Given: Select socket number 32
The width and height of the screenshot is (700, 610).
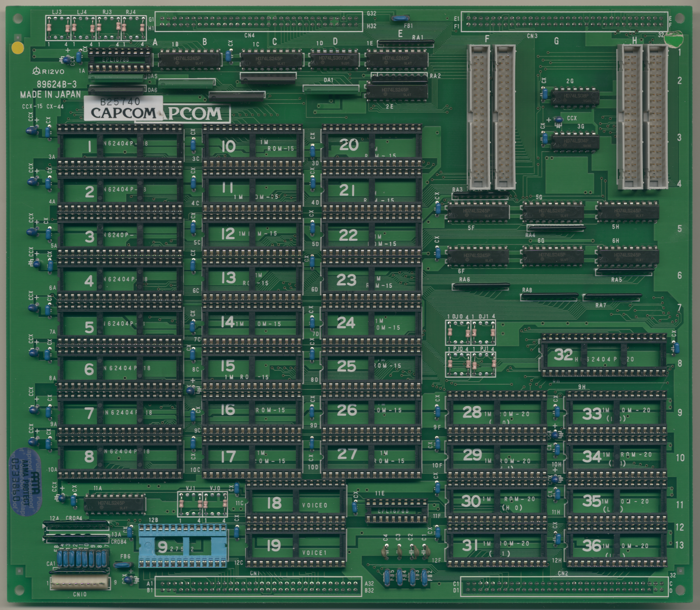Looking at the screenshot, I should click(604, 355).
